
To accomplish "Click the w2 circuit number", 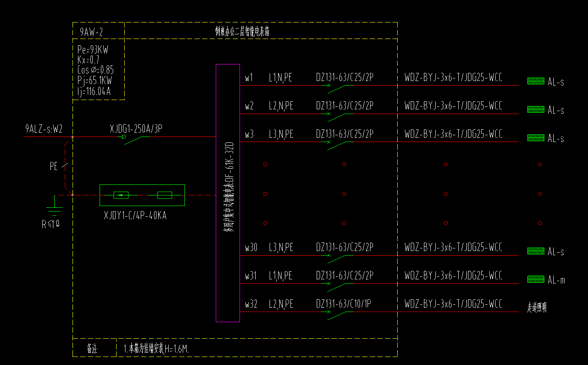I will [249, 106].
